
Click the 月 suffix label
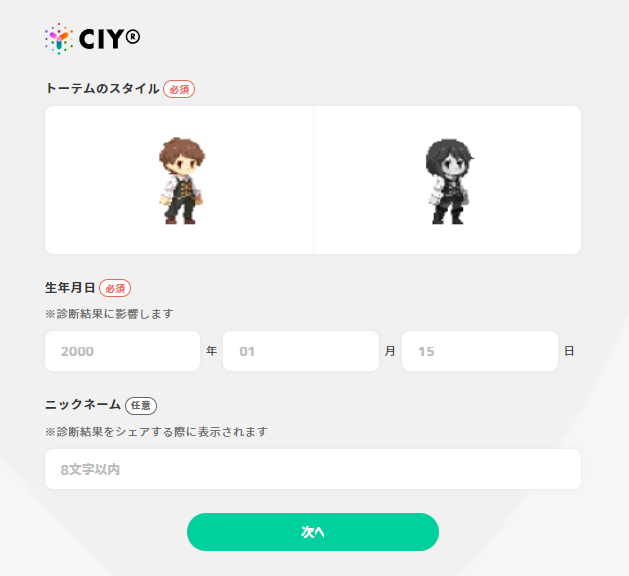coord(390,351)
